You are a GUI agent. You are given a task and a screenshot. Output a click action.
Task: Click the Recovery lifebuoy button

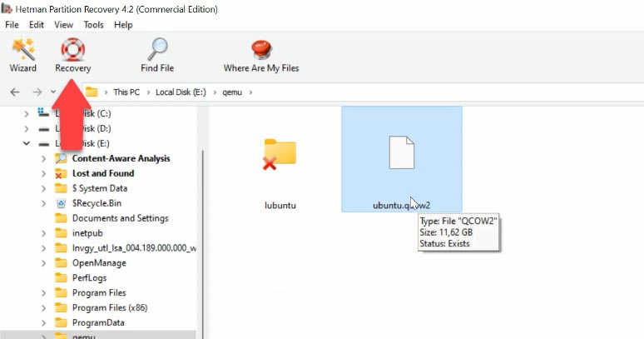pyautogui.click(x=73, y=56)
